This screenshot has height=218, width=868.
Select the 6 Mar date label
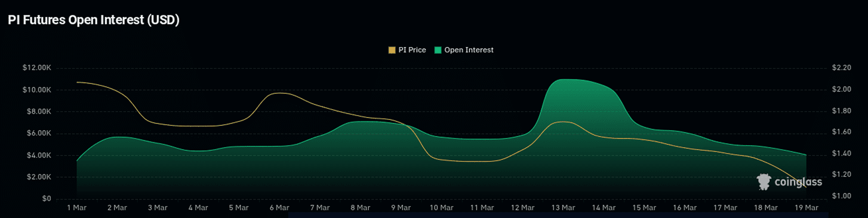[279, 208]
